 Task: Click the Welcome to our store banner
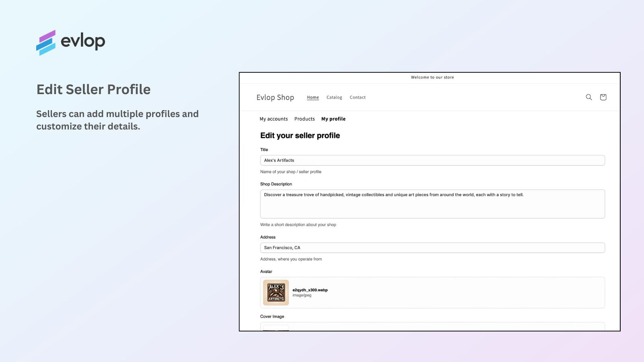(x=432, y=77)
